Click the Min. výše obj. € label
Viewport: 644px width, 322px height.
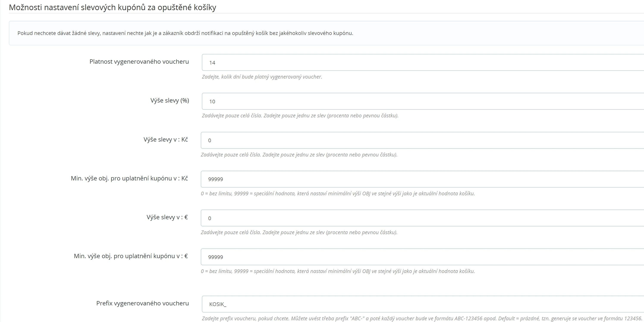[131, 256]
